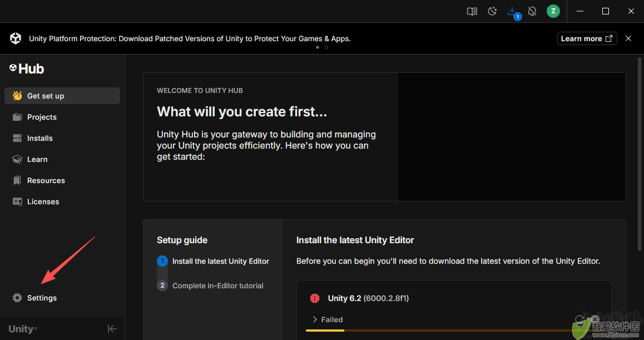Show the first banner slide dot
Image resolution: width=644 pixels, height=340 pixels.
click(318, 47)
